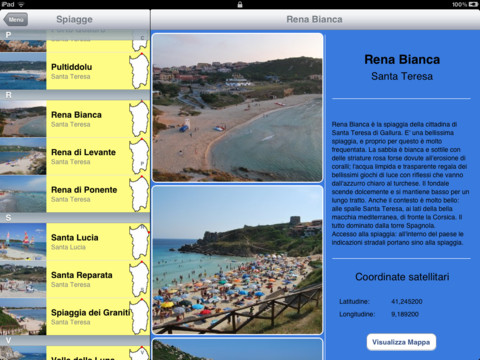Tap the Menu back button
The image size is (480, 360).
click(x=15, y=20)
